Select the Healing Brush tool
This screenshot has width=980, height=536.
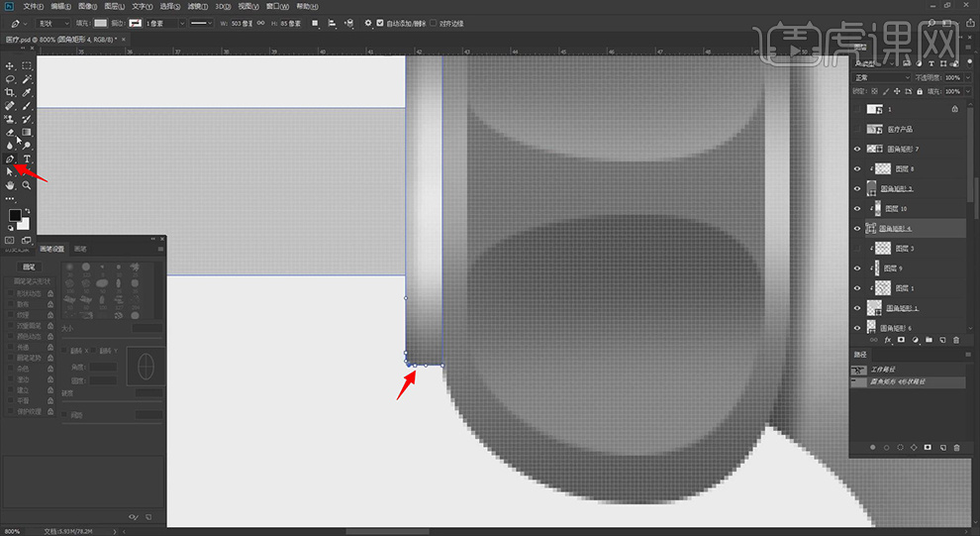coord(9,106)
